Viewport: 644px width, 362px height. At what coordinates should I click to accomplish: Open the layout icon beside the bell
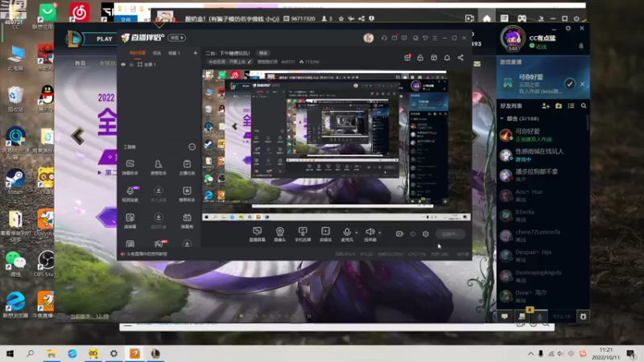(x=434, y=58)
